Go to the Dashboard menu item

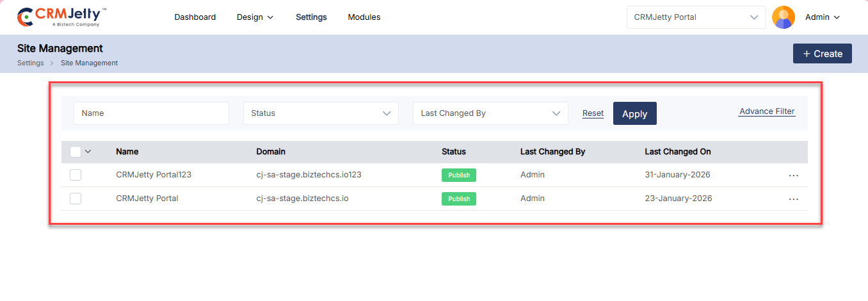195,17
